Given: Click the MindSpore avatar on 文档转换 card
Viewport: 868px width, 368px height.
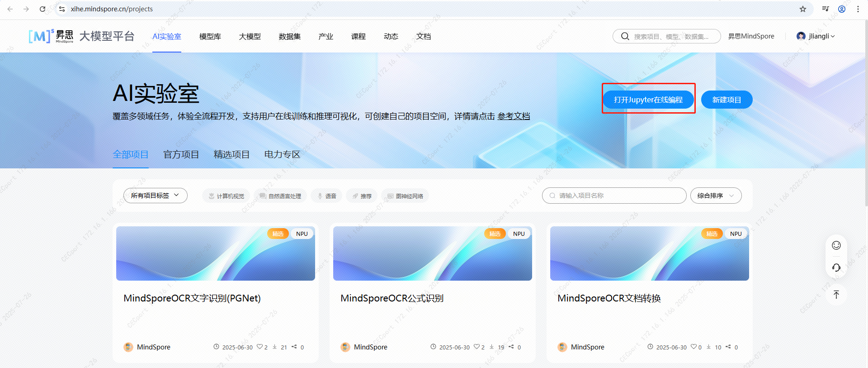Looking at the screenshot, I should (562, 347).
